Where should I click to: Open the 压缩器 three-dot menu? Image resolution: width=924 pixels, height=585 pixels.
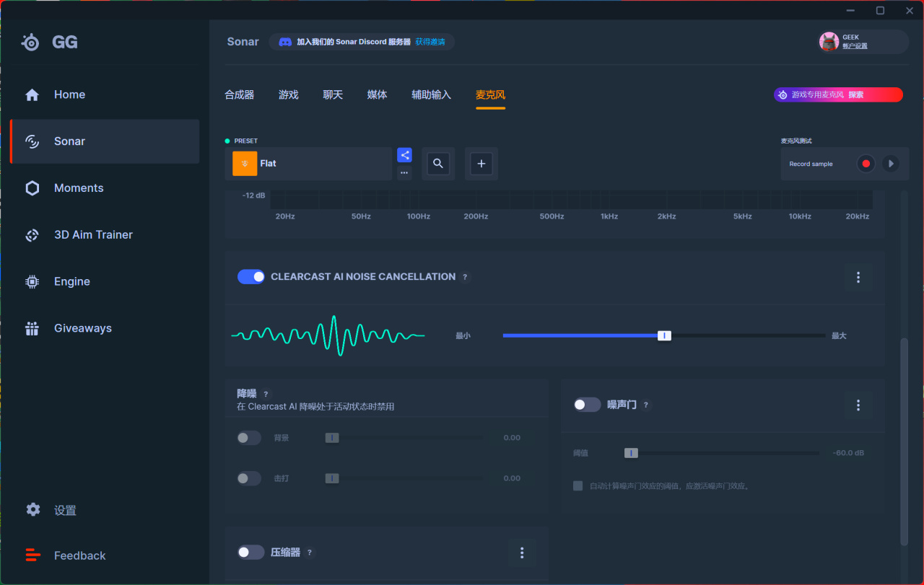click(522, 553)
